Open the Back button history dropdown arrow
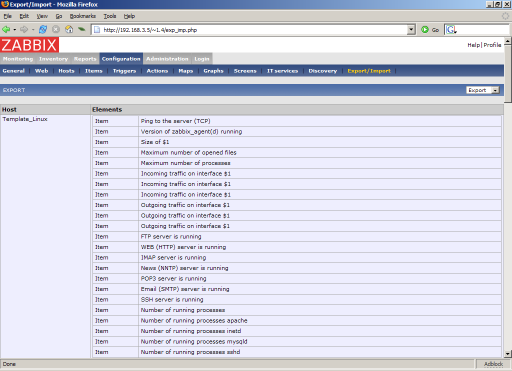 (x=15, y=30)
